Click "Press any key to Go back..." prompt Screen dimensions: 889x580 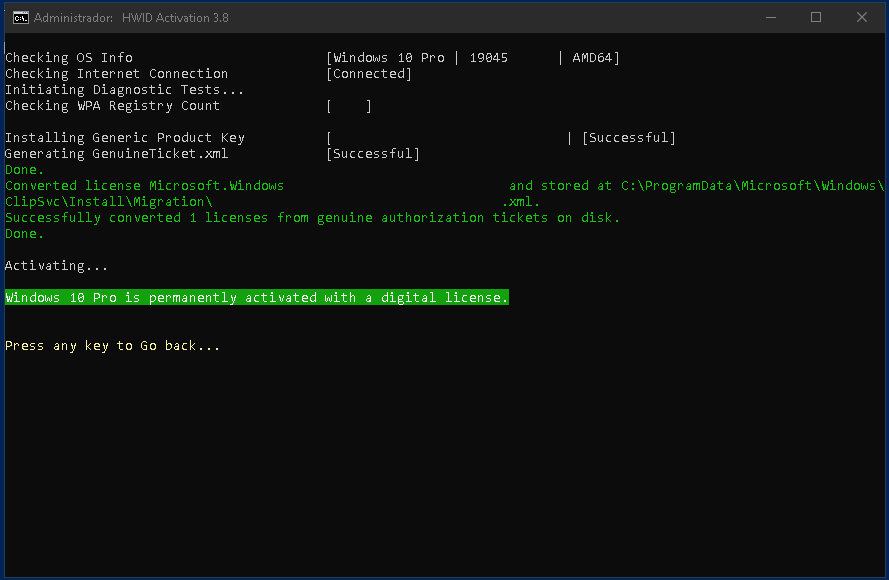[113, 346]
